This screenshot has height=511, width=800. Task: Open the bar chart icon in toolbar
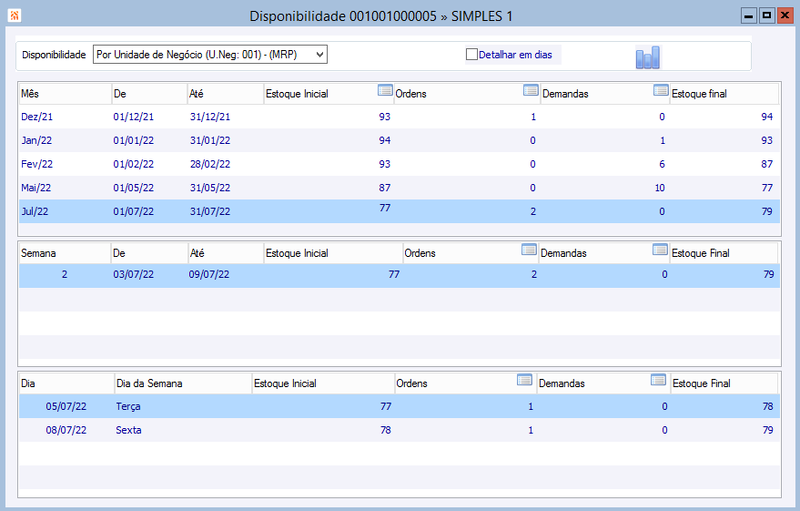[647, 57]
